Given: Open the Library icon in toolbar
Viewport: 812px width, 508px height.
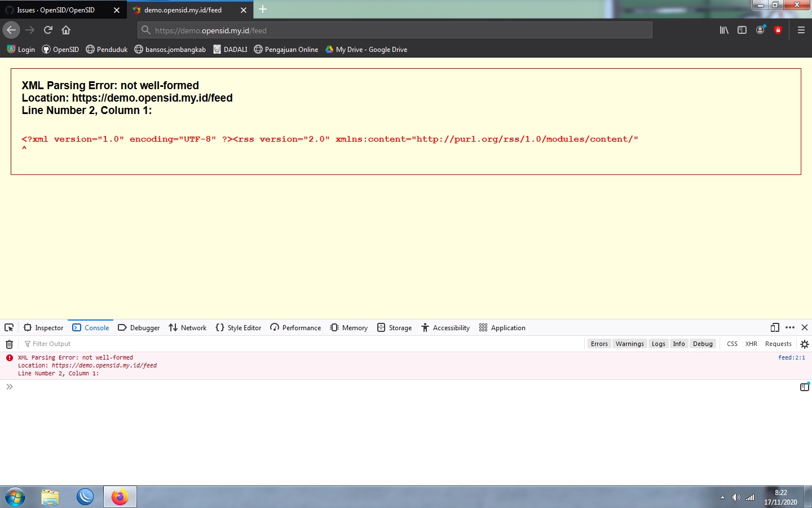Looking at the screenshot, I should coord(724,30).
